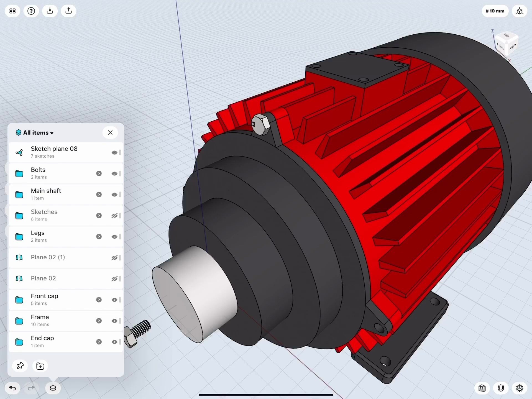532x399 pixels.
Task: Click the isometric view icon at top right
Action: coord(520,11)
